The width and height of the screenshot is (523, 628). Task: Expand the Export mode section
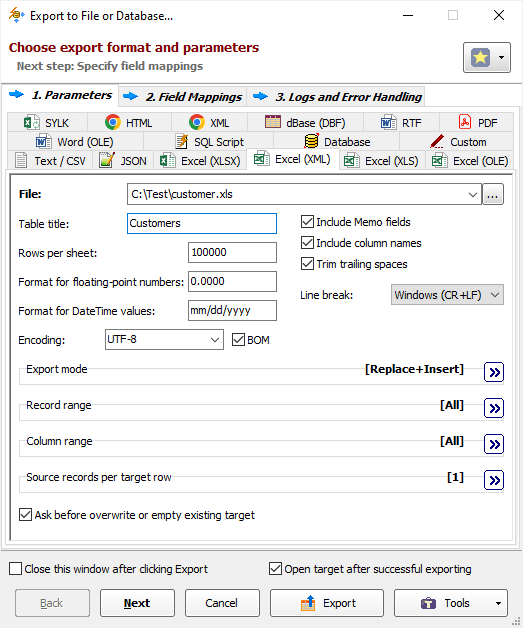pos(494,372)
